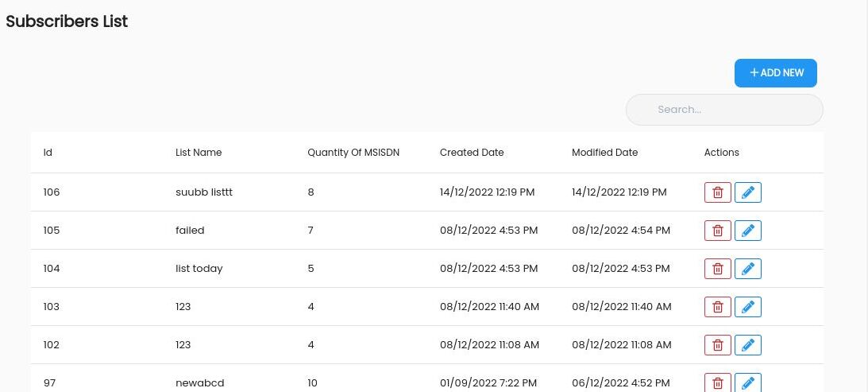
Task: Edit the list today entry
Action: click(748, 269)
